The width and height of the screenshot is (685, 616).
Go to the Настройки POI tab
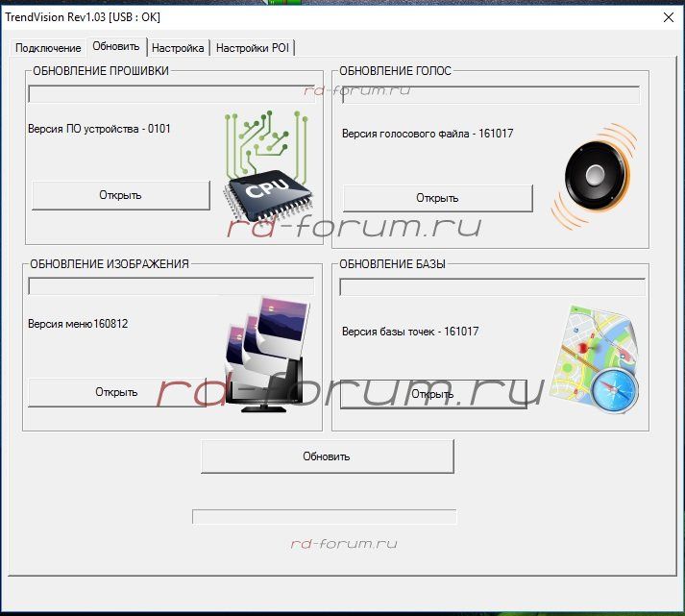pyautogui.click(x=253, y=48)
